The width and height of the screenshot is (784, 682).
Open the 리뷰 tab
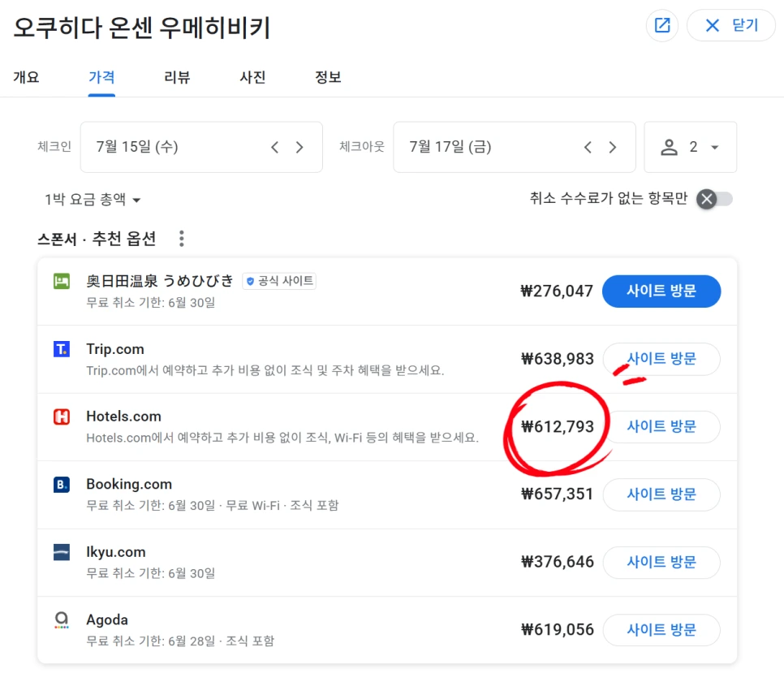tap(177, 77)
